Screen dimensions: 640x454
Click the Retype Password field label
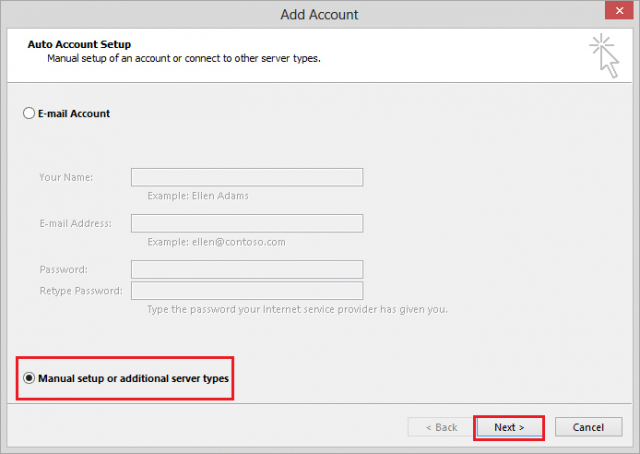[x=81, y=291]
